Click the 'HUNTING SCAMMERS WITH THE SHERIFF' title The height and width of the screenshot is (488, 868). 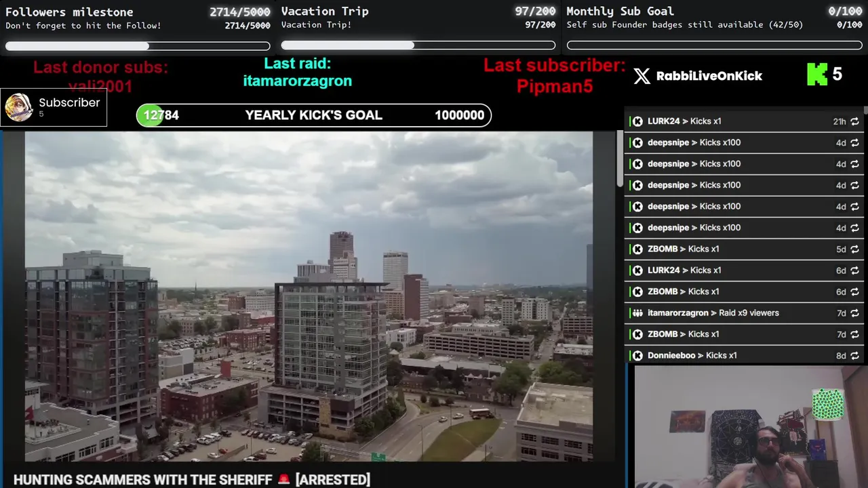pyautogui.click(x=142, y=480)
